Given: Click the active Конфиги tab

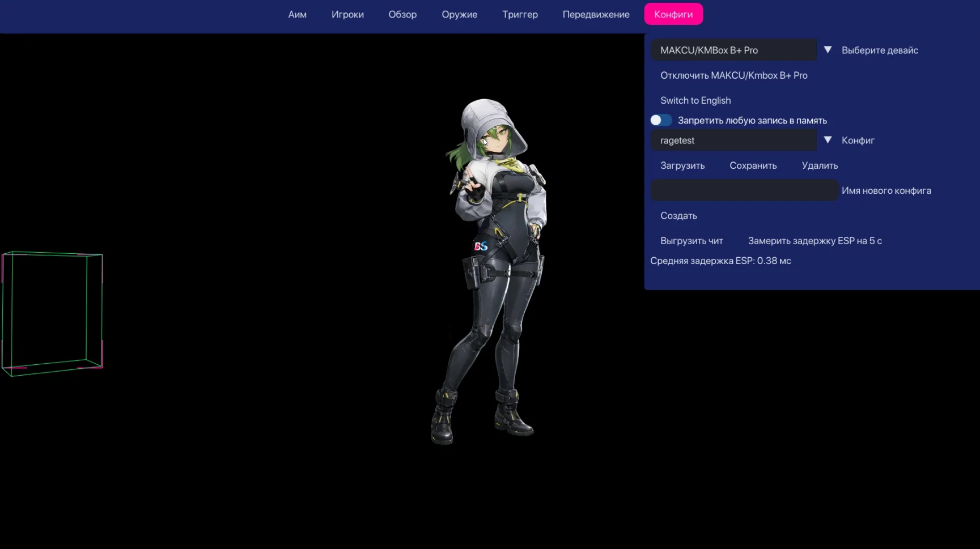Looking at the screenshot, I should click(x=673, y=14).
